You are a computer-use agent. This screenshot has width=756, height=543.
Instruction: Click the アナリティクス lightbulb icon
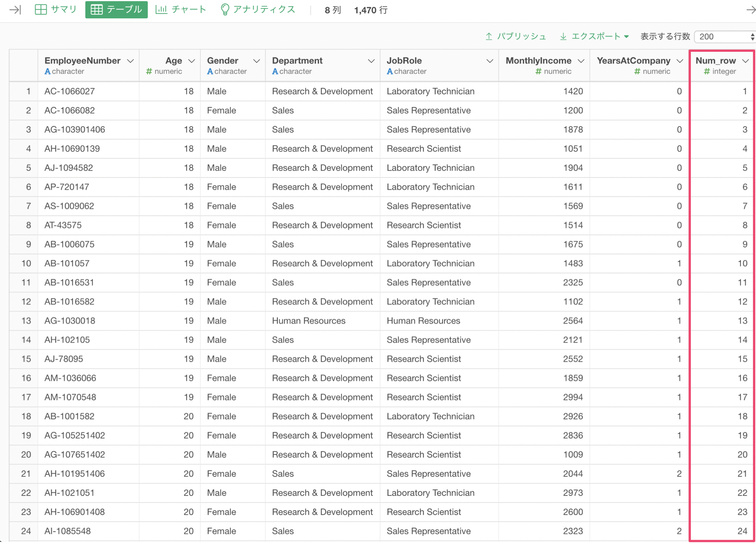(225, 9)
